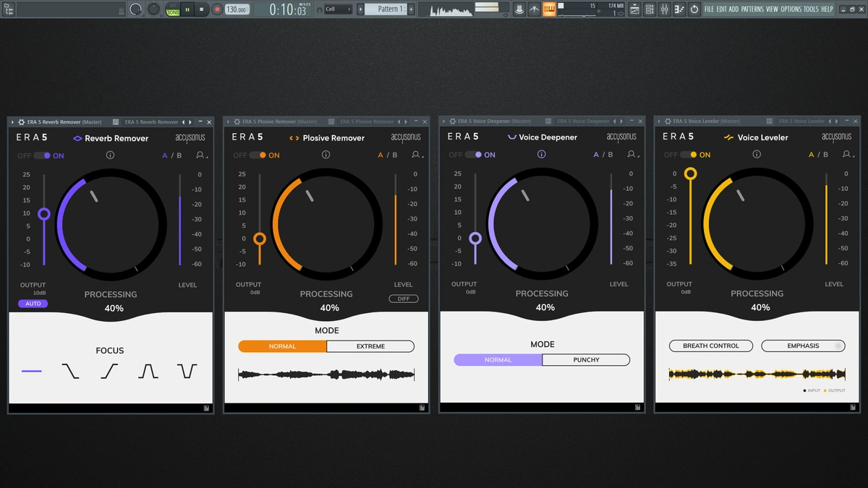Viewport: 868px width, 488px height.
Task: Click the metronome-style icon left of orange button
Action: click(x=534, y=9)
